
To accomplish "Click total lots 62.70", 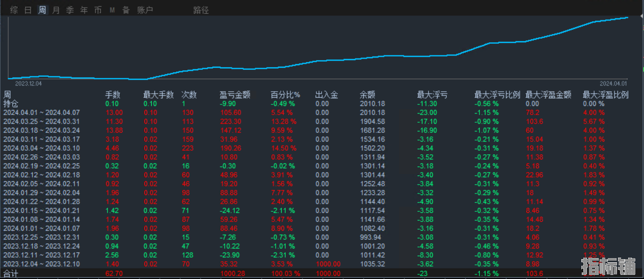I will point(114,273).
